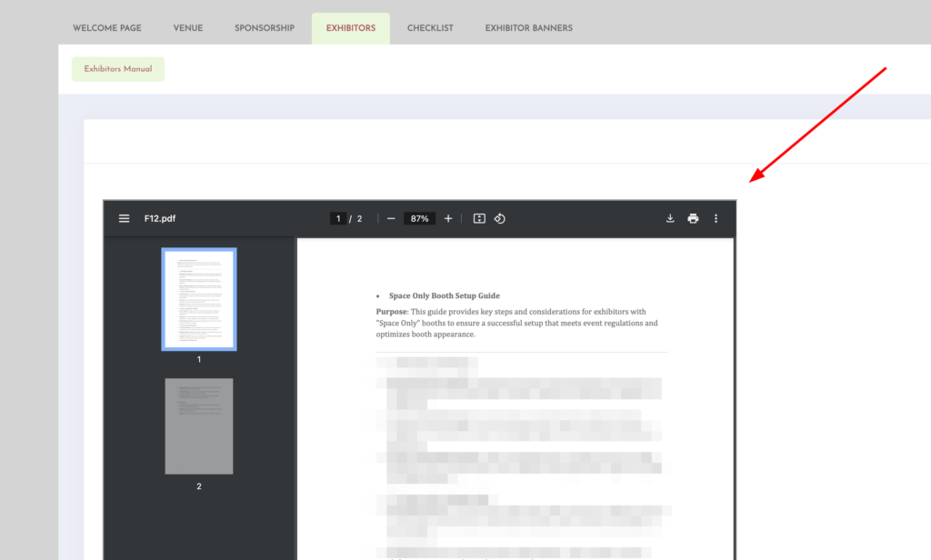Click the Space Only Booth Setup Guide heading
The height and width of the screenshot is (560, 931).
(x=444, y=295)
